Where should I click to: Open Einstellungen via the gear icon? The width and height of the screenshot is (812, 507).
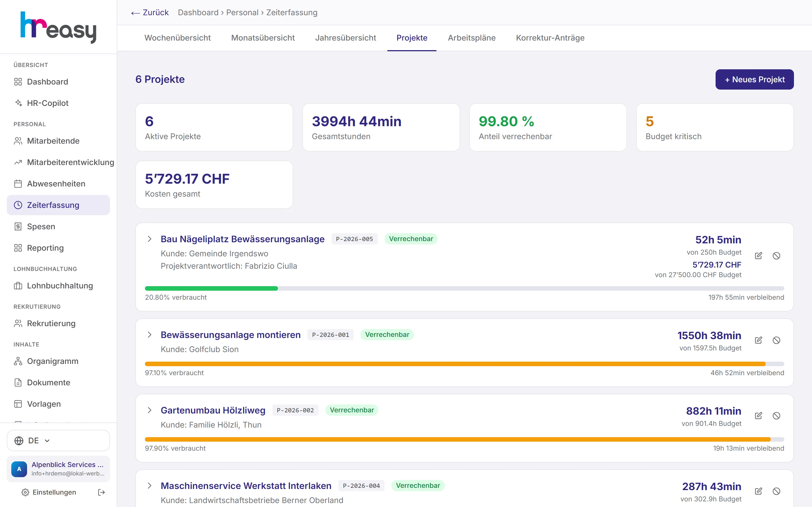[25, 492]
